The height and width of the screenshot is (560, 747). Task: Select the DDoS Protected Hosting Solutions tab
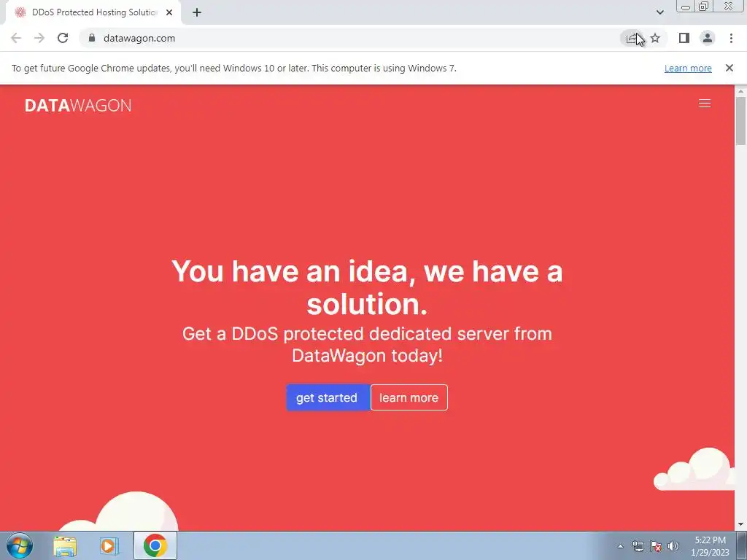(93, 12)
